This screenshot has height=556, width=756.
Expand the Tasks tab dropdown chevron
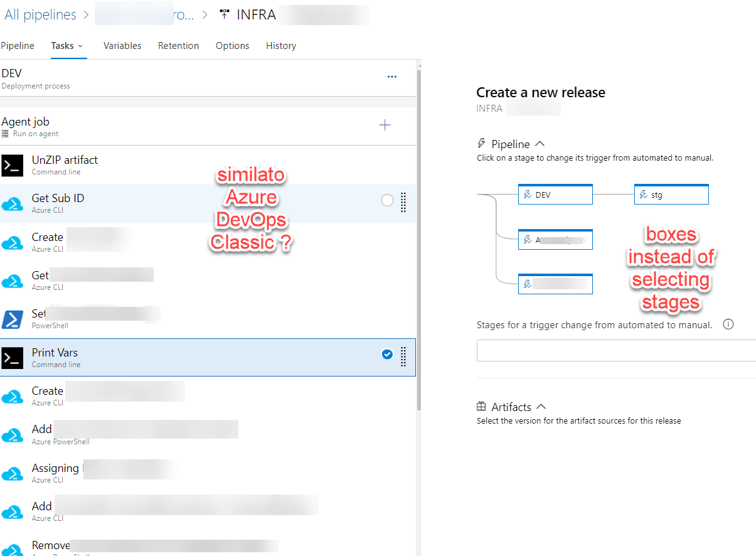[80, 46]
